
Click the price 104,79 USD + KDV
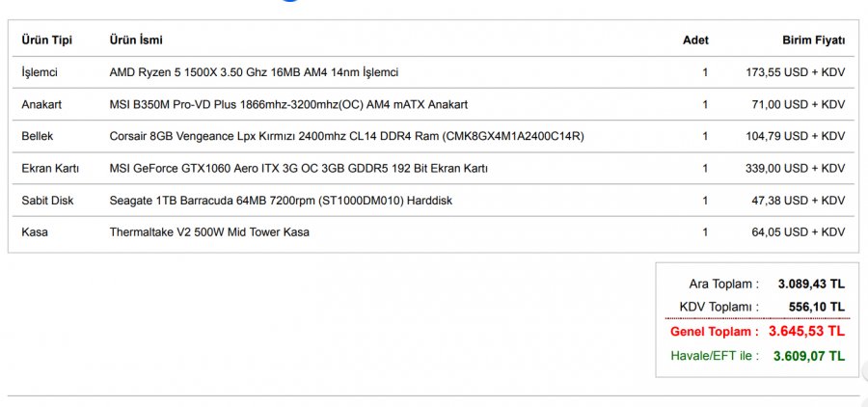796,136
